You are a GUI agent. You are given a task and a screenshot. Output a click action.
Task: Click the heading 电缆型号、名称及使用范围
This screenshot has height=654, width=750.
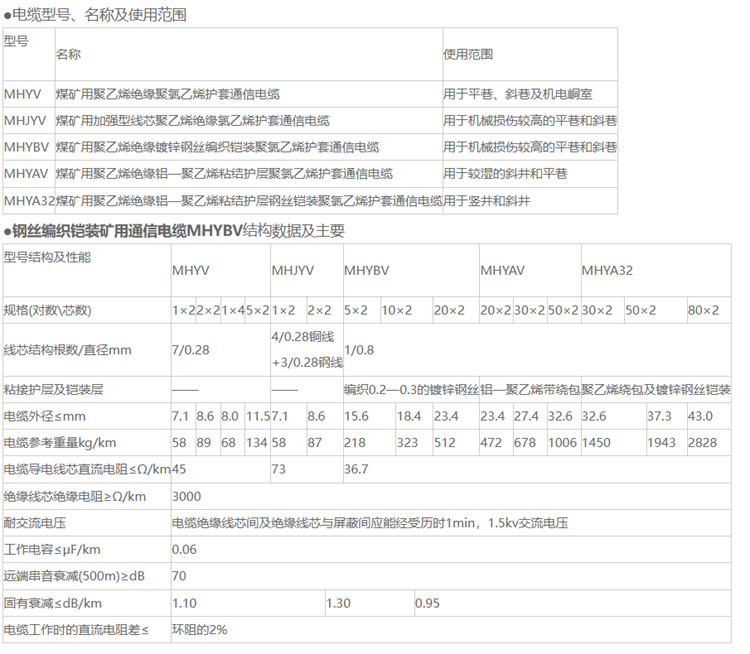tap(96, 15)
